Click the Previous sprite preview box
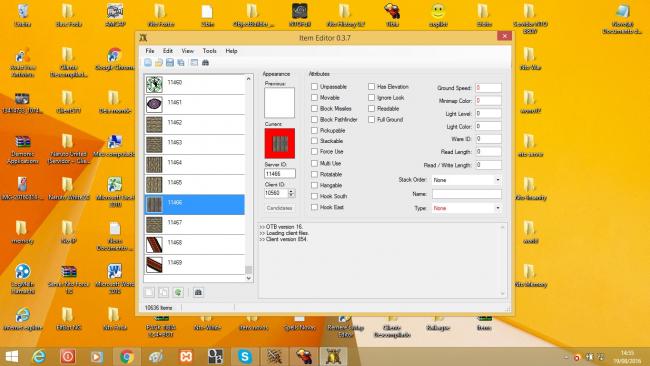650x366 pixels. coord(280,102)
